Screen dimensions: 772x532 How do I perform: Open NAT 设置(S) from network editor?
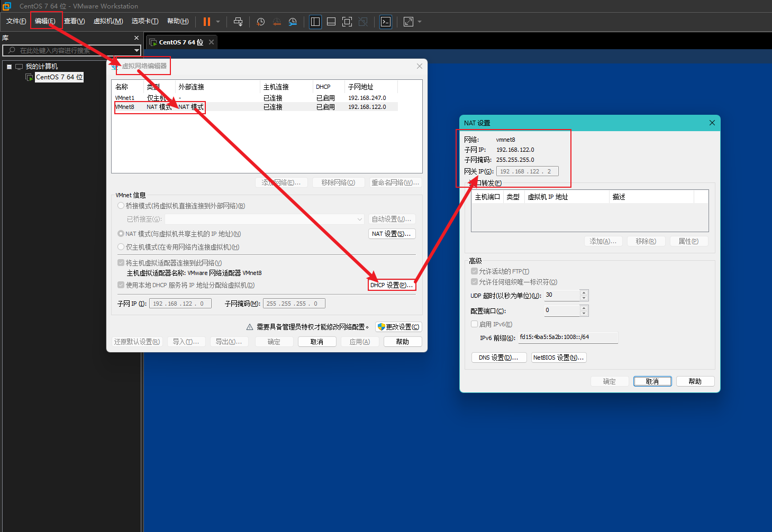pos(392,234)
